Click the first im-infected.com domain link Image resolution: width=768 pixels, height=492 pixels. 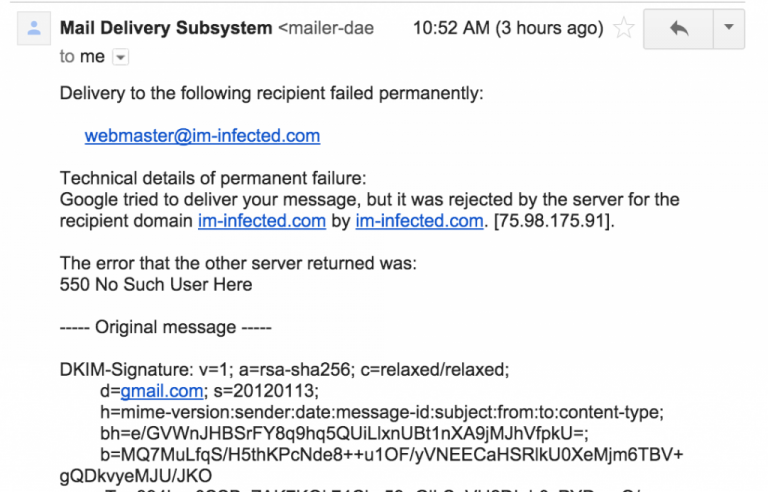click(x=262, y=221)
